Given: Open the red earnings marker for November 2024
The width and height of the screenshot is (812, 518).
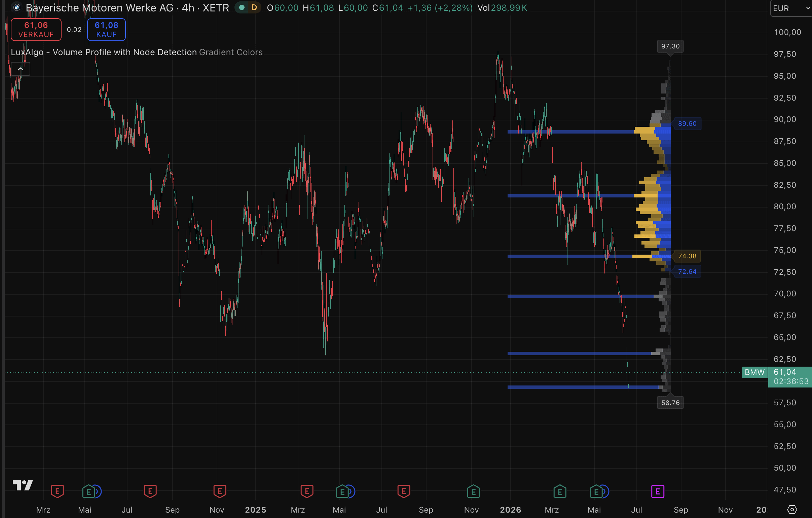Looking at the screenshot, I should click(x=220, y=491).
